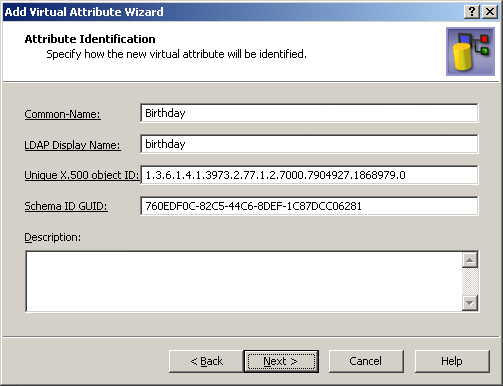Click into the LDAP Display Name field
The width and height of the screenshot is (503, 386).
pyautogui.click(x=309, y=144)
